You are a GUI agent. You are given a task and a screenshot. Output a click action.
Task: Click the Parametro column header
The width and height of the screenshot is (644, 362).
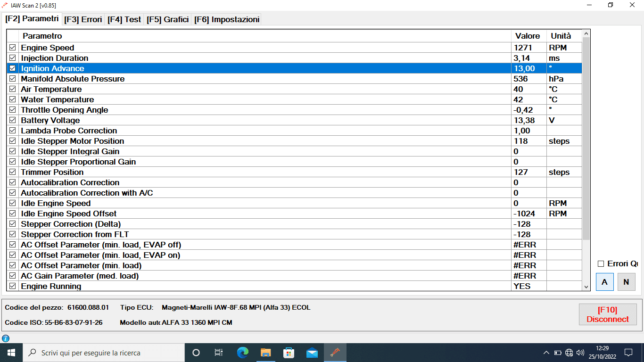[265, 36]
